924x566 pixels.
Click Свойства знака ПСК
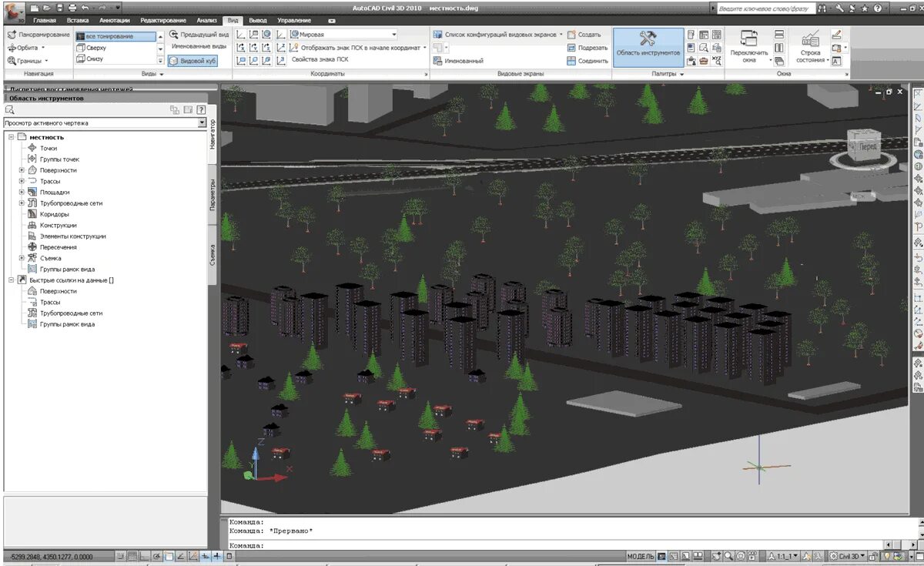click(320, 60)
